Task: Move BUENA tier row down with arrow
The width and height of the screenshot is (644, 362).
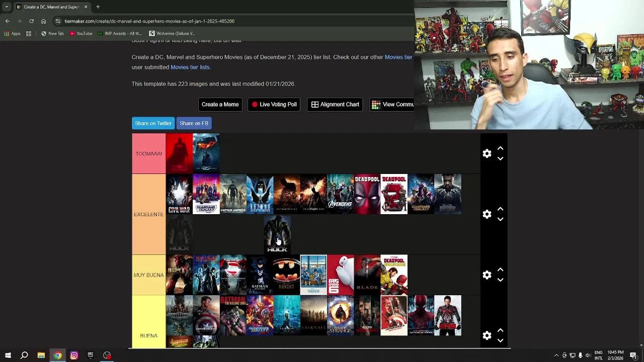Action: point(500,340)
